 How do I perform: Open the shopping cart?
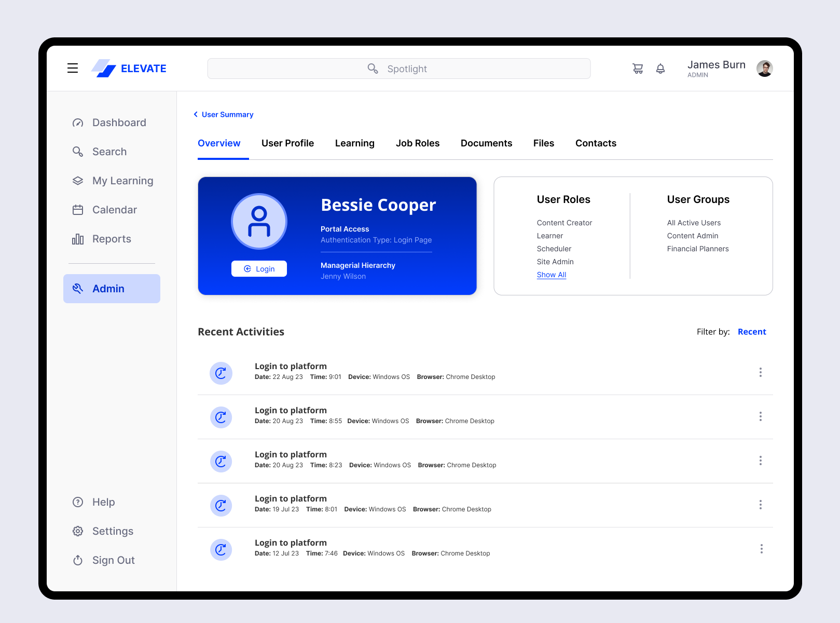click(x=638, y=68)
